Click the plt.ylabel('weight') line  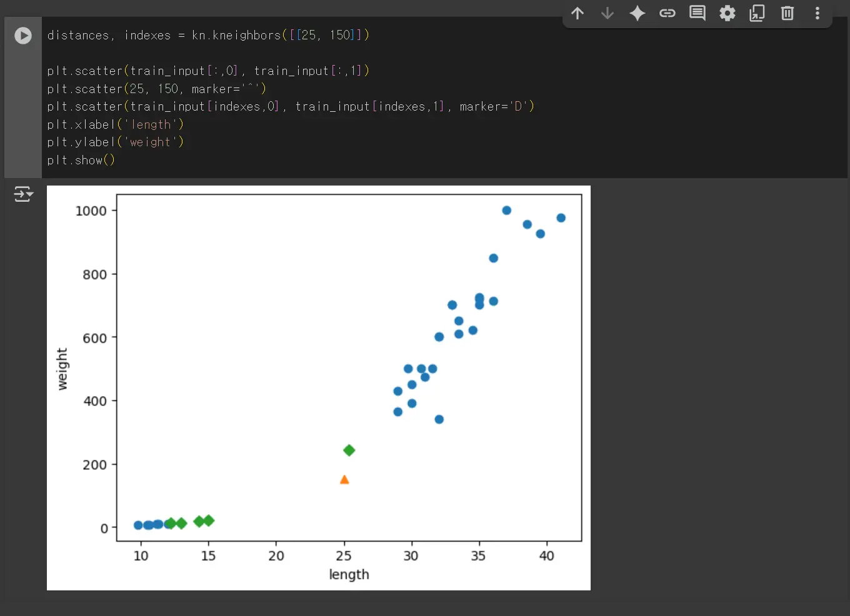pyautogui.click(x=115, y=142)
